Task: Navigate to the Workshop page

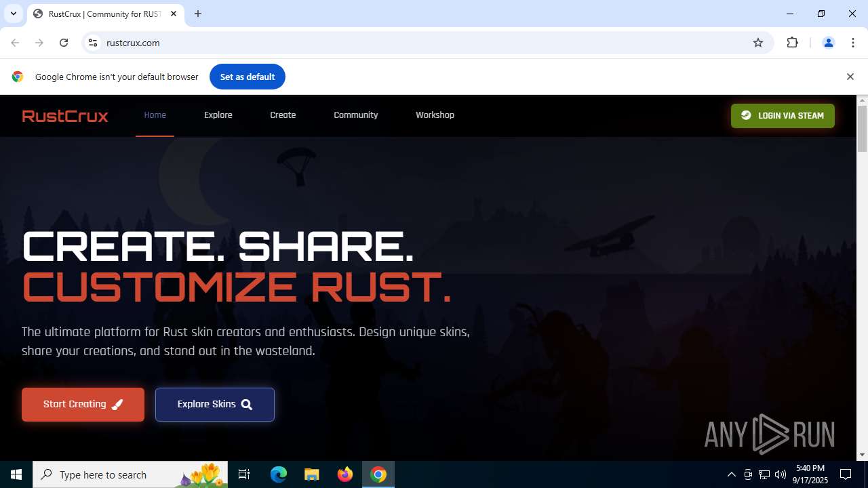Action: [435, 115]
